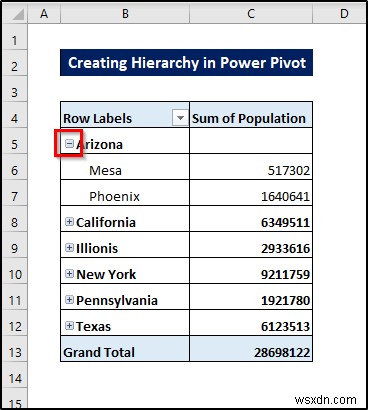Image resolution: width=368 pixels, height=410 pixels.
Task: Click the 'Sum of Population' header cell
Action: click(x=251, y=115)
